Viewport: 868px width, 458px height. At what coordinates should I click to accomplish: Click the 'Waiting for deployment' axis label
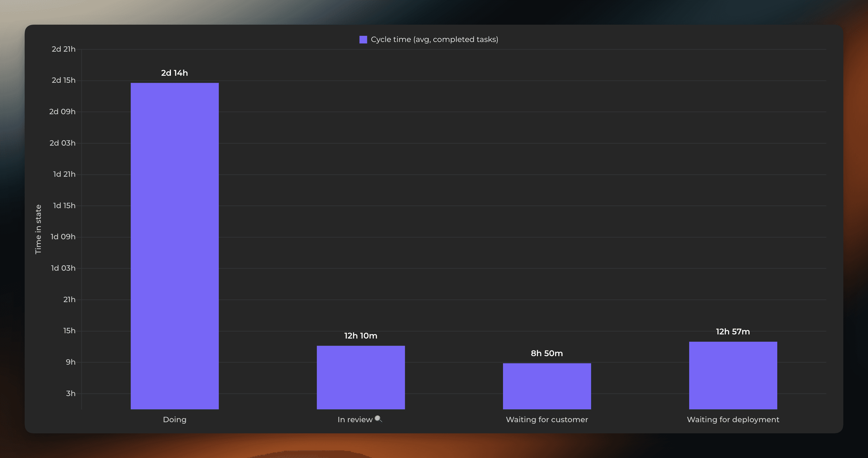coord(733,420)
